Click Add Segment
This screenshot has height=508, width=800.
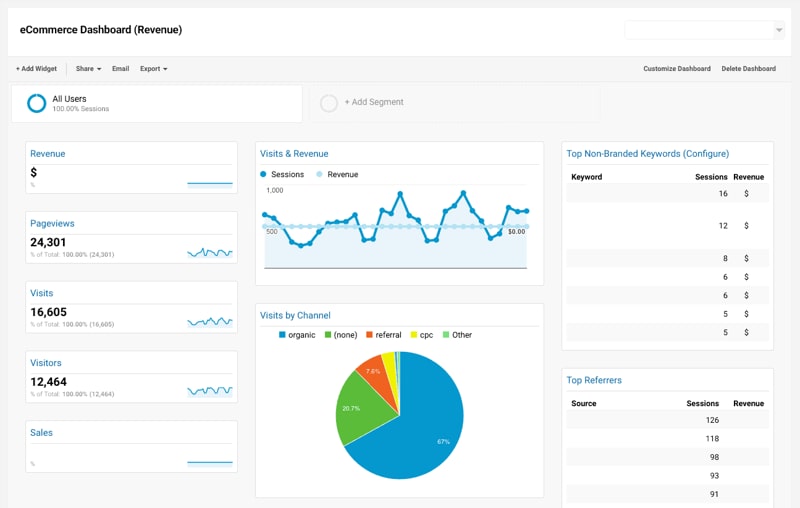pyautogui.click(x=374, y=102)
